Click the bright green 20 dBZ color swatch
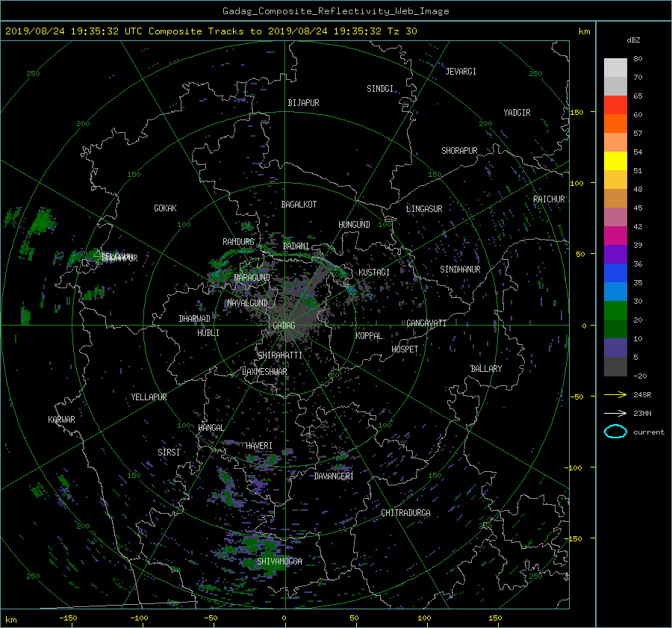This screenshot has height=628, width=672. tap(615, 311)
